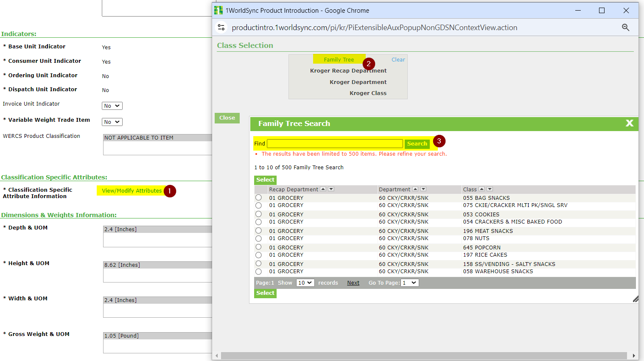
Task: Open Chrome's zoom icon in the address bar
Action: (x=626, y=27)
